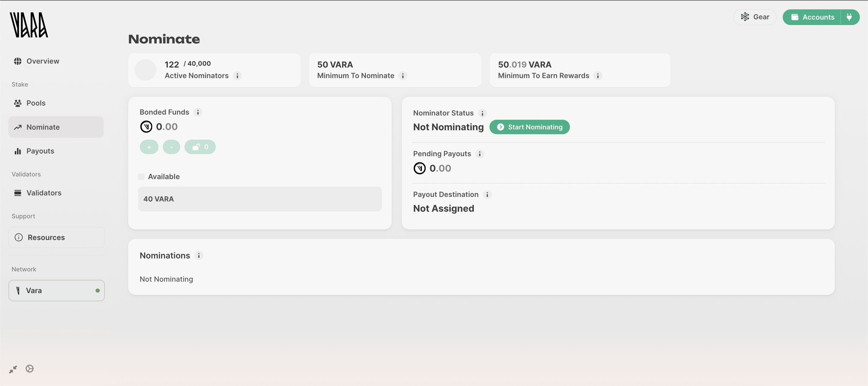Screen dimensions: 868x386
Task: Click the '122' active nominators count
Action: [172, 65]
